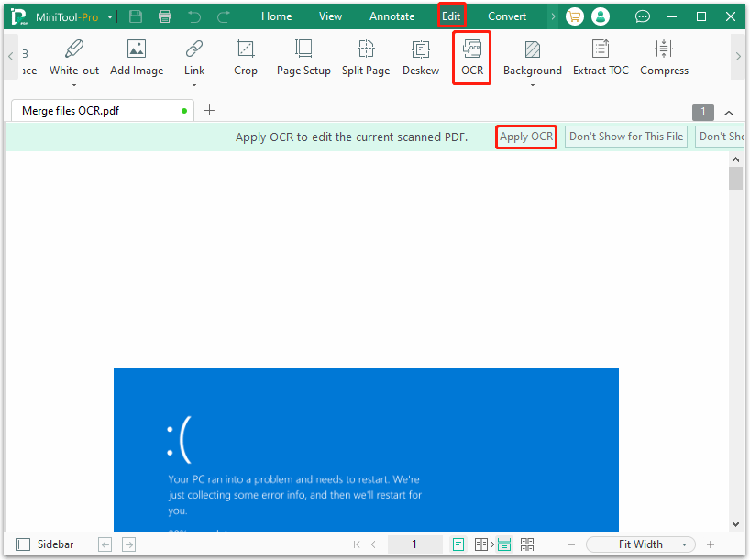Click the Undo arrow
Image resolution: width=750 pixels, height=560 pixels.
pyautogui.click(x=194, y=17)
